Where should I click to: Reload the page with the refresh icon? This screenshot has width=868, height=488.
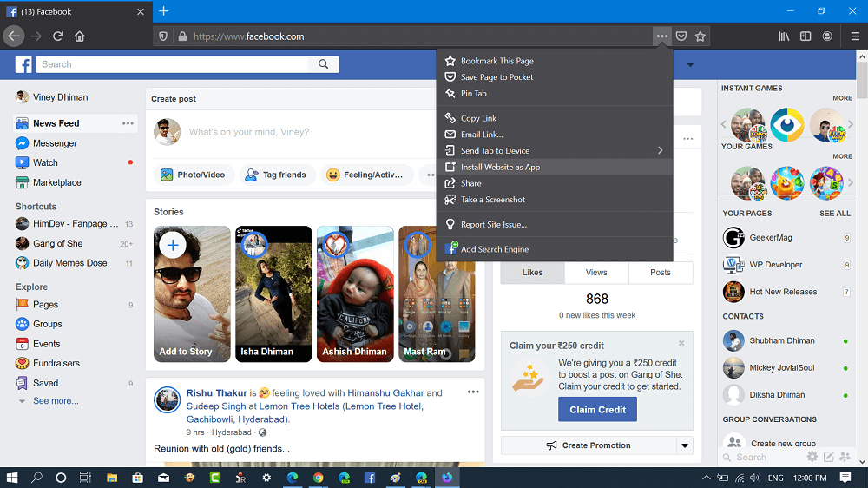click(58, 36)
